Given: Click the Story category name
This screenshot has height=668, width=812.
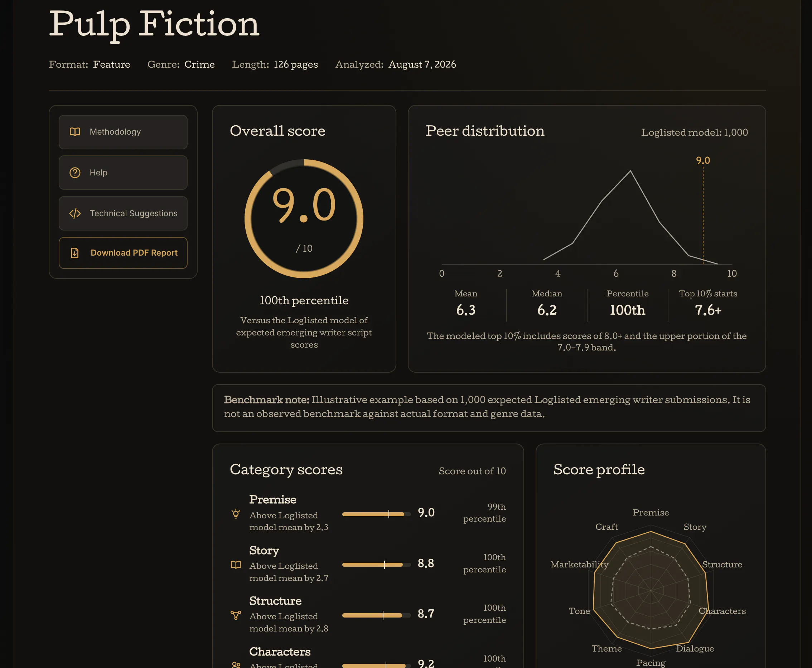Looking at the screenshot, I should tap(264, 551).
